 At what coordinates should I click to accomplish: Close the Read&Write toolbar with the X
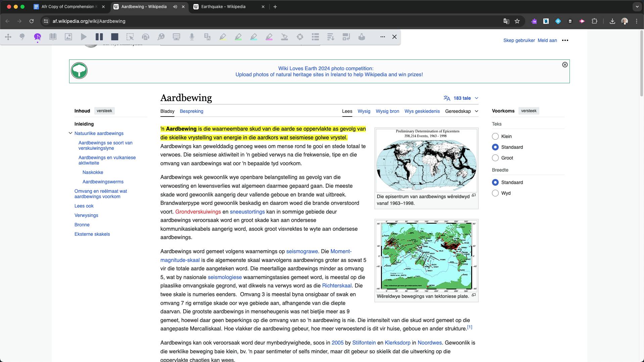tap(395, 37)
